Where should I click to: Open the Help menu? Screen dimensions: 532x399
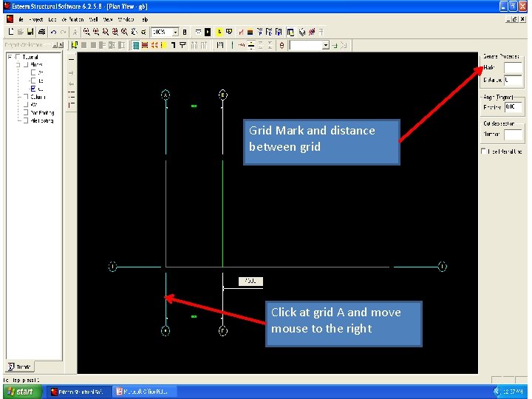coord(145,19)
